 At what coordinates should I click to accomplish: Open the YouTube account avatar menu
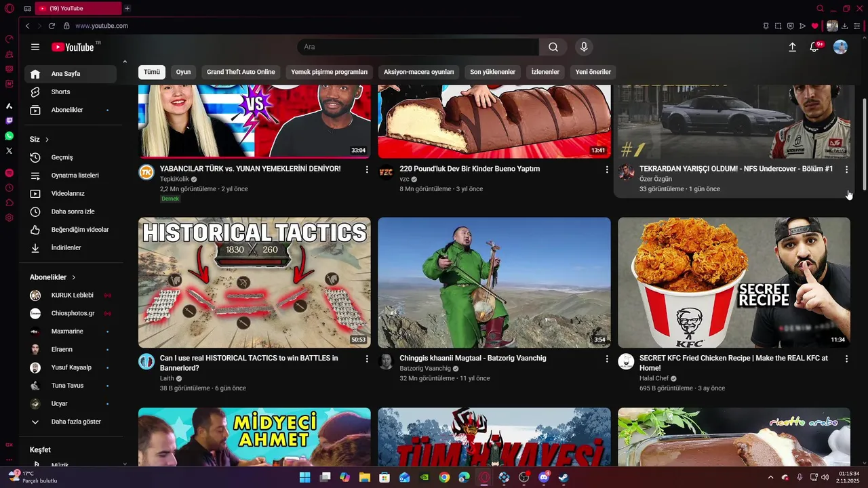point(840,47)
